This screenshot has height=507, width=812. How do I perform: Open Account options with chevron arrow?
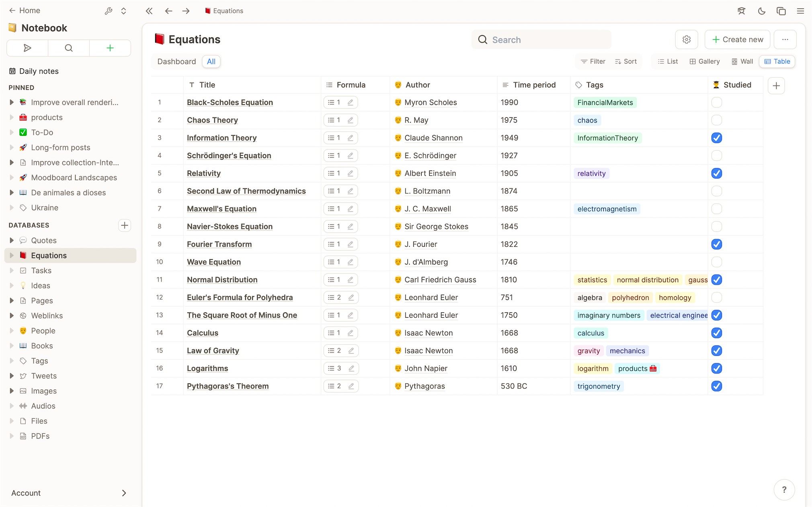coord(124,493)
